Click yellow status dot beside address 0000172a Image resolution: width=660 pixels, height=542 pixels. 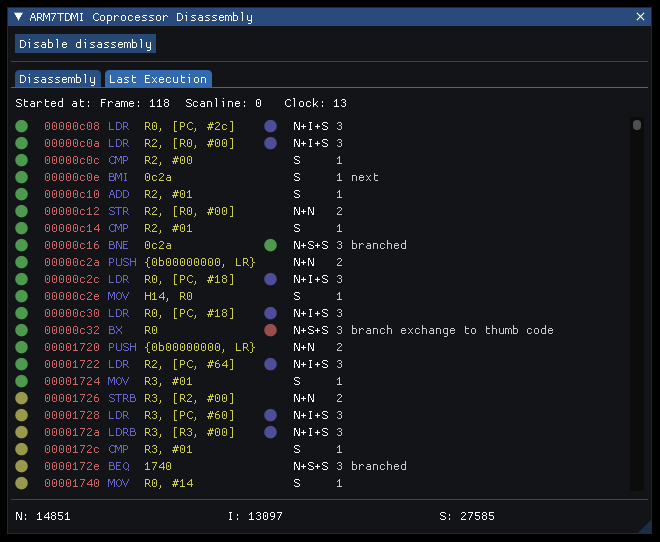tap(21, 432)
